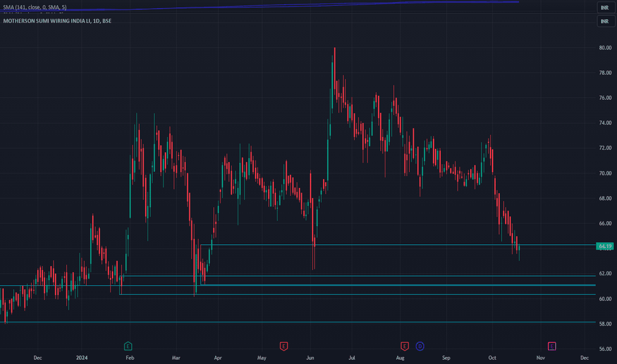Click the Apr label on the time axis
This screenshot has height=364, width=617.
click(218, 357)
